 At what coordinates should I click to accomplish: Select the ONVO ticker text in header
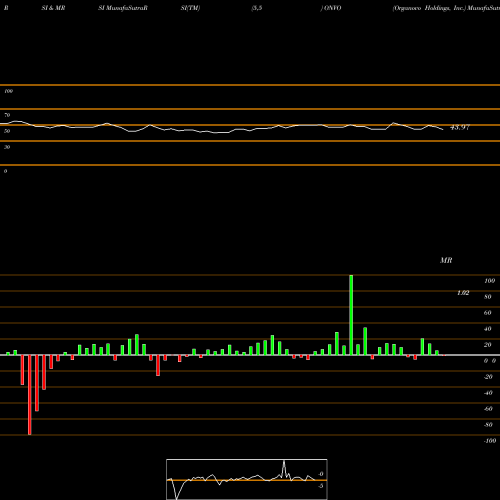point(332,8)
